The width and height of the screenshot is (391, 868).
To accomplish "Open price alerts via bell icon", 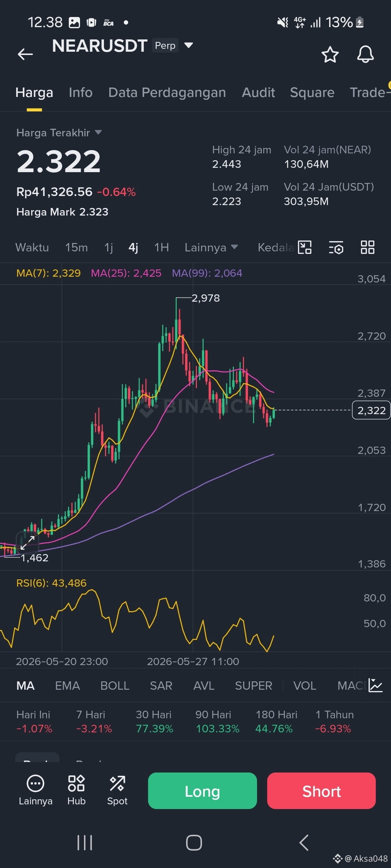I will click(365, 54).
